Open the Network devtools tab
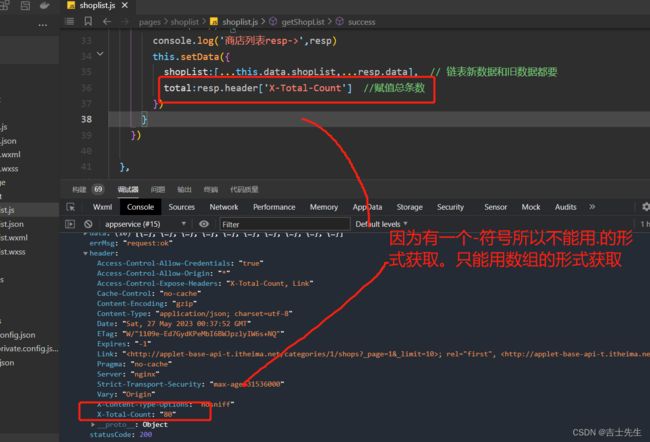 tap(224, 207)
